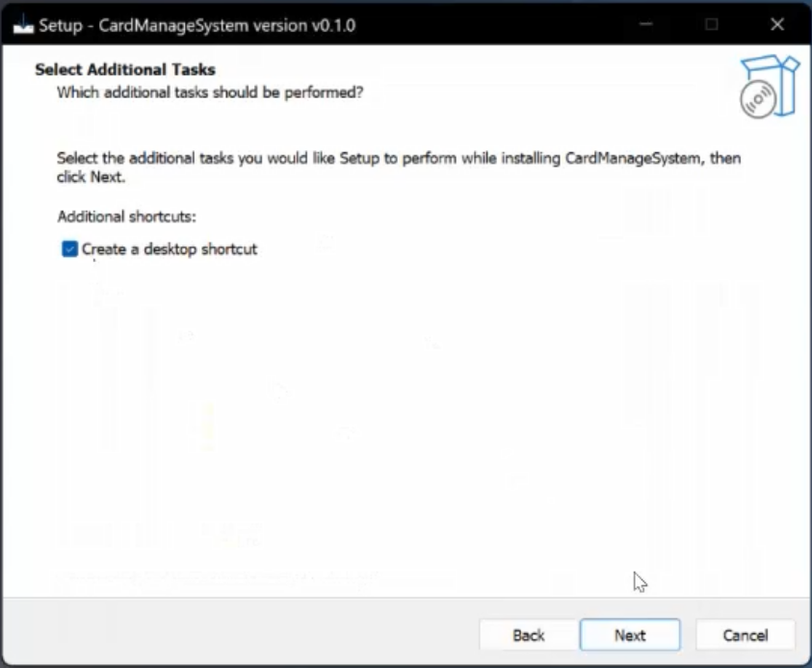Screen dimensions: 812x668
Task: Click the 'Create a desktop shortcut' label
Action: [x=170, y=249]
